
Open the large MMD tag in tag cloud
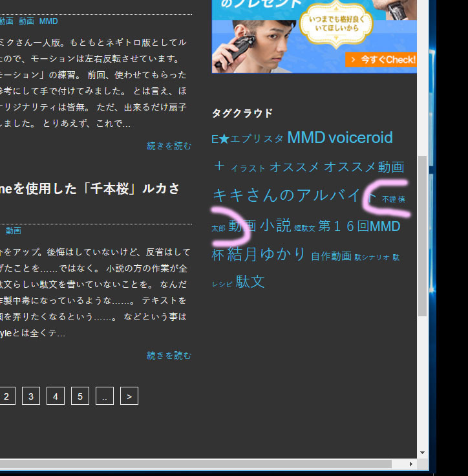[x=306, y=138]
